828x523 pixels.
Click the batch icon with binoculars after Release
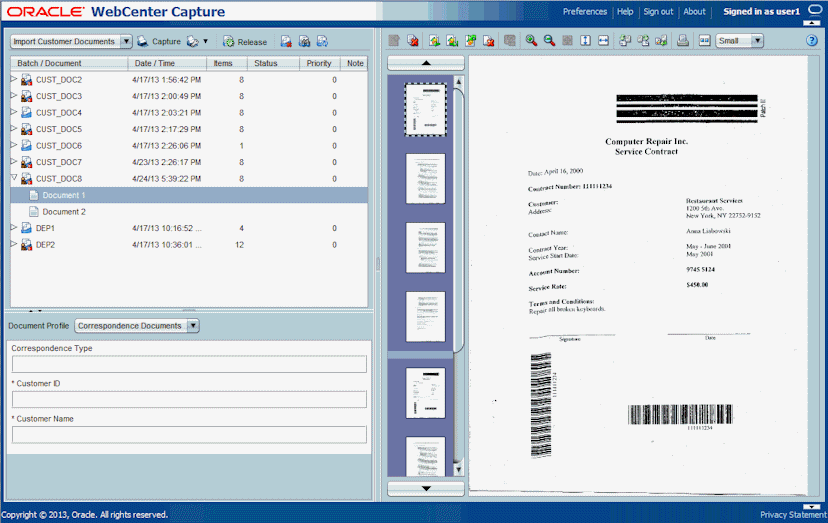[x=304, y=41]
